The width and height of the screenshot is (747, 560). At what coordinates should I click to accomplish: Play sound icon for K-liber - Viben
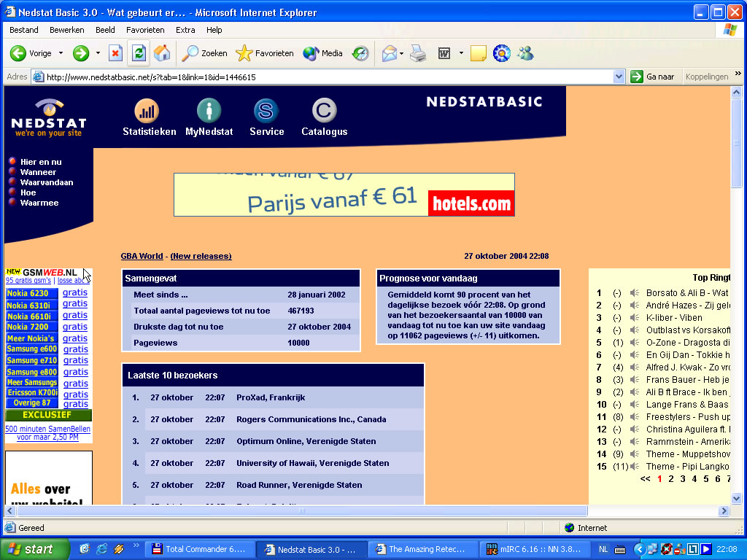634,318
